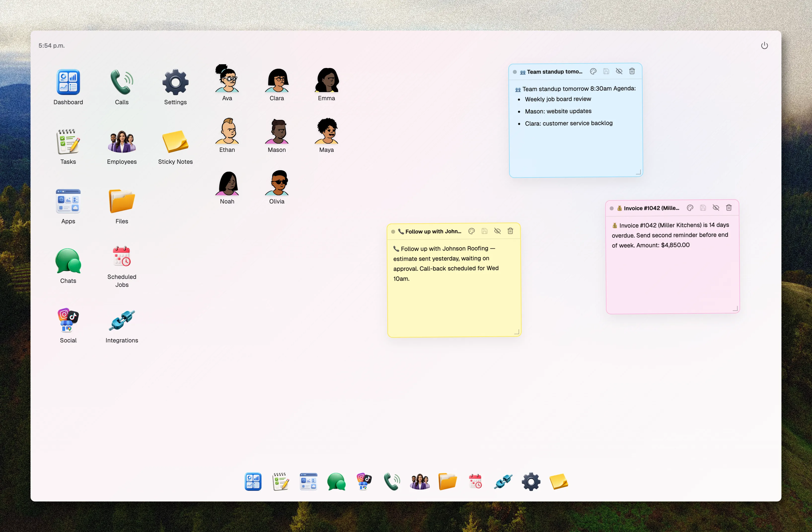Select Olivia's avatar

(277, 183)
